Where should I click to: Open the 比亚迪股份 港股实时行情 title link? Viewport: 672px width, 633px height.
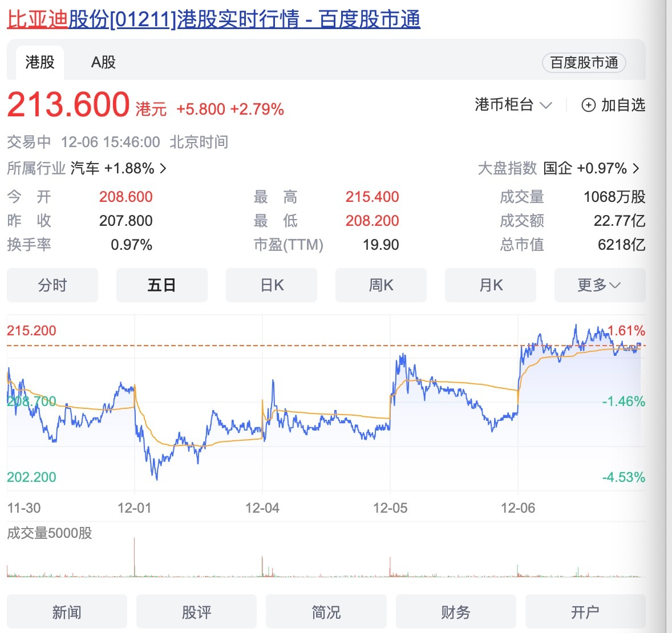(213, 19)
